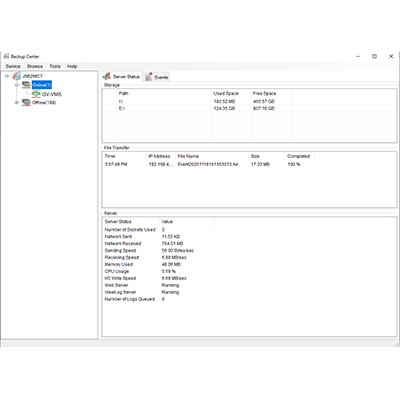The height and width of the screenshot is (400, 400).
Task: Click the Backup Center application title icon
Action: [x=6, y=56]
